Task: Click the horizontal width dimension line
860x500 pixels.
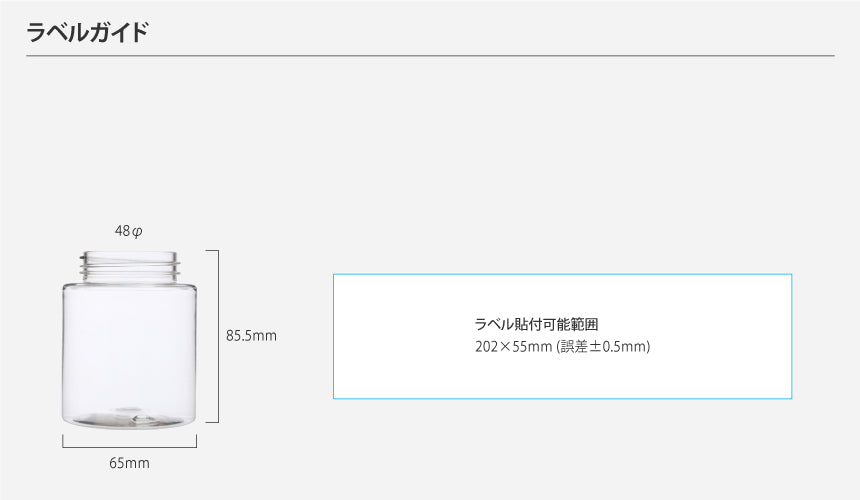Action: tap(130, 445)
